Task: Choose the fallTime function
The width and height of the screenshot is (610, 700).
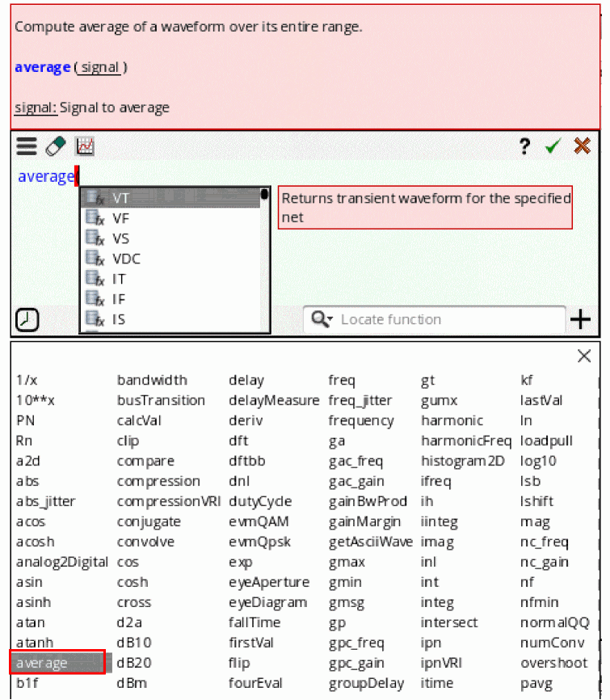Action: (255, 622)
